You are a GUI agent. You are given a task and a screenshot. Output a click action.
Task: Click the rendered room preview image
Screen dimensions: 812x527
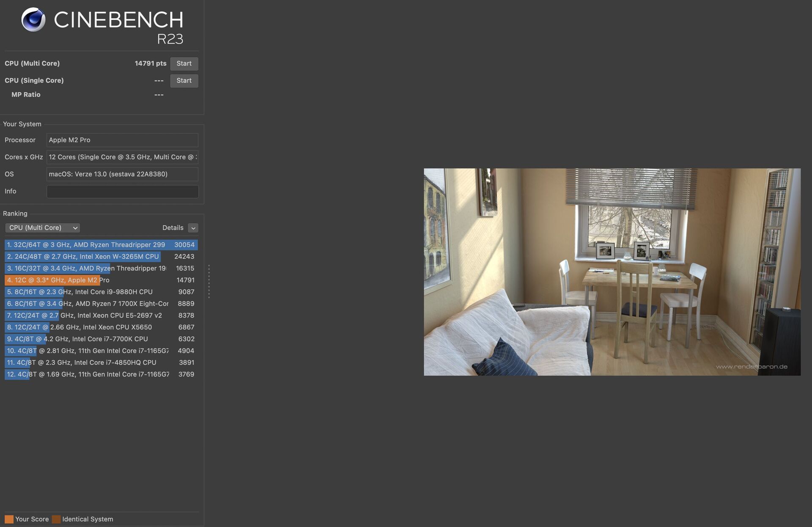[x=612, y=272]
